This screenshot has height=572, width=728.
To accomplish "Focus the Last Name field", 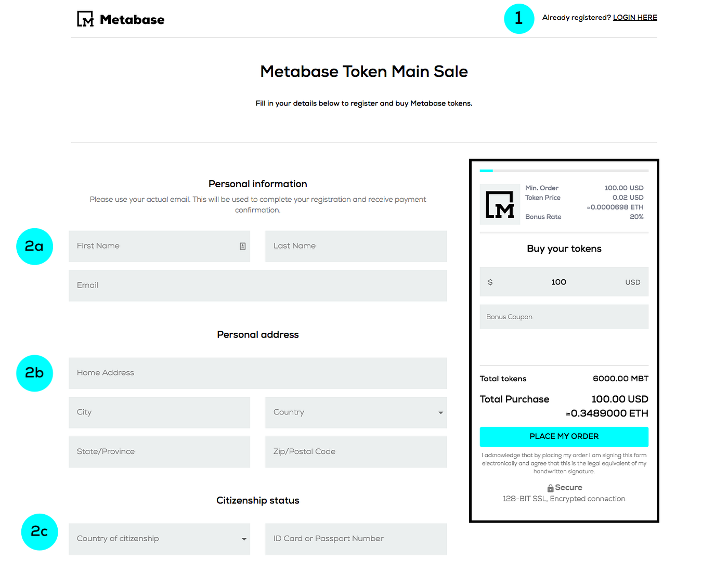I will 356,246.
